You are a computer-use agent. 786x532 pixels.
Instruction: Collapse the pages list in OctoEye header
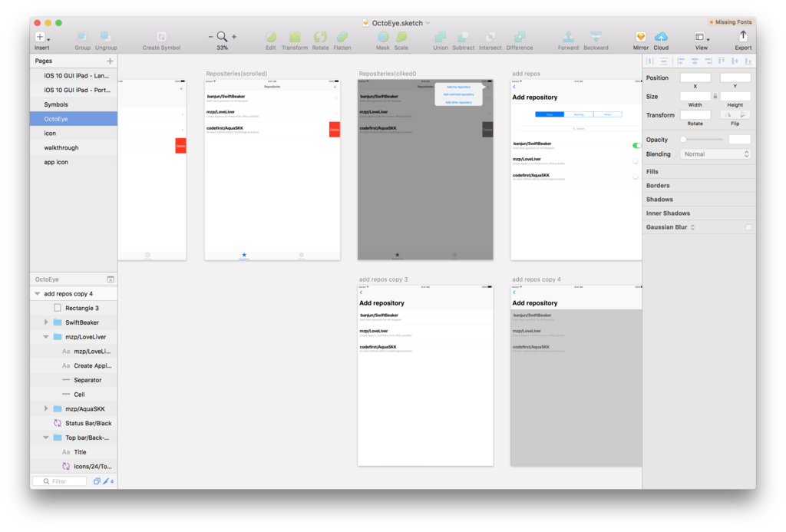[111, 279]
